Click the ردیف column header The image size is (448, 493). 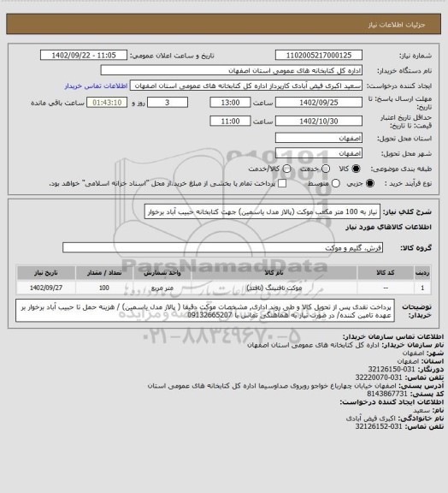(x=422, y=272)
